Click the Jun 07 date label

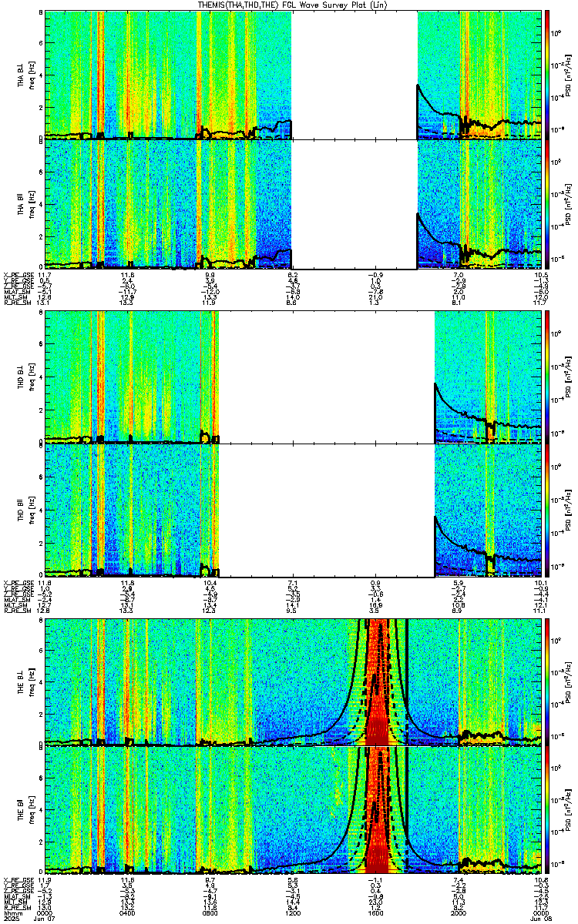(45, 919)
